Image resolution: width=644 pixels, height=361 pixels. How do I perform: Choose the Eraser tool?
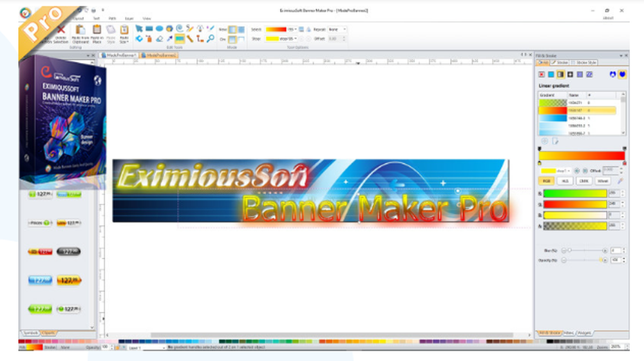(x=159, y=39)
